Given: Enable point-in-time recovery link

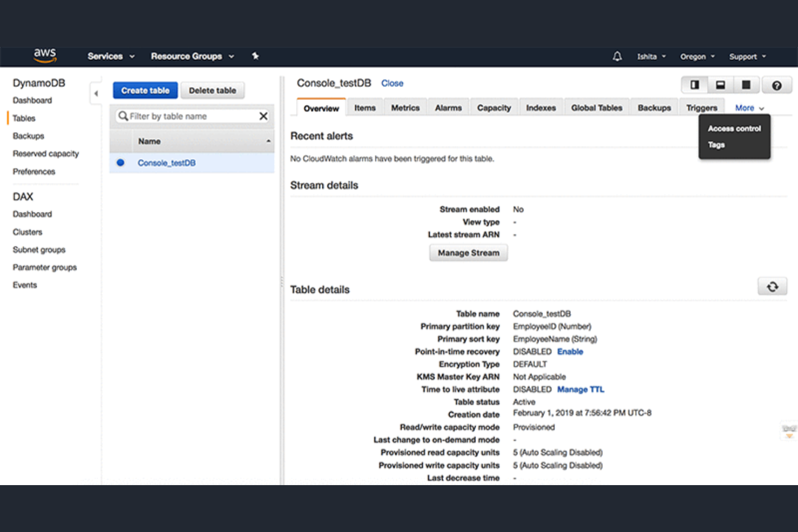Looking at the screenshot, I should click(x=570, y=351).
